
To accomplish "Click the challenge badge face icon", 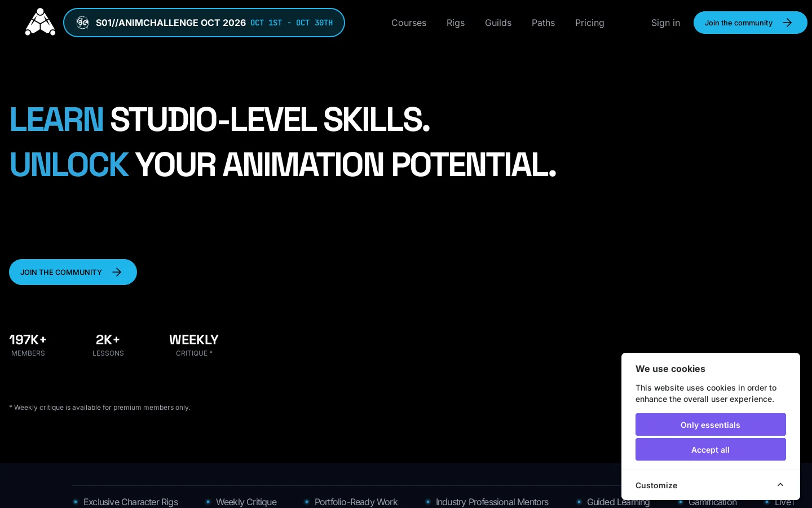I will (83, 23).
